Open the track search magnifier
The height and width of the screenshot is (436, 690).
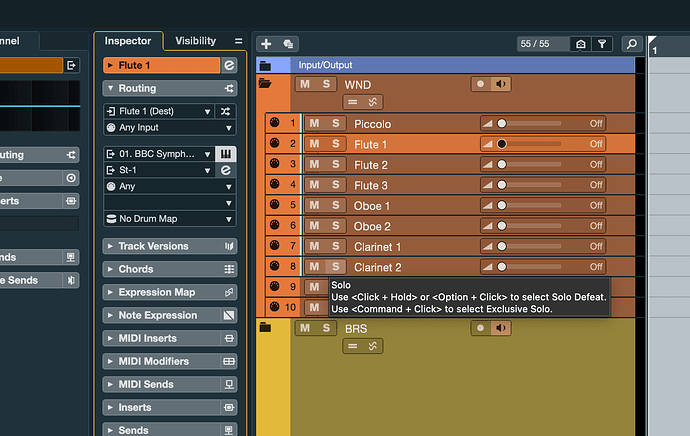coord(631,44)
